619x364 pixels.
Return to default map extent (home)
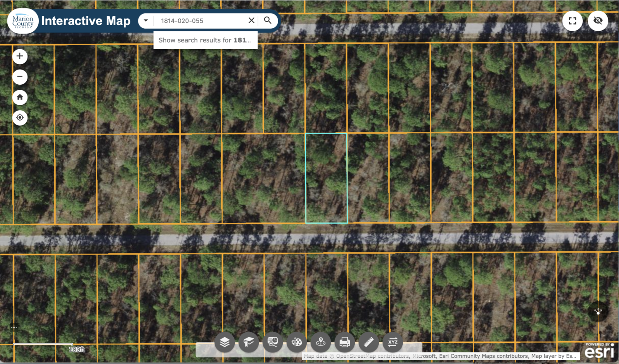pyautogui.click(x=20, y=97)
